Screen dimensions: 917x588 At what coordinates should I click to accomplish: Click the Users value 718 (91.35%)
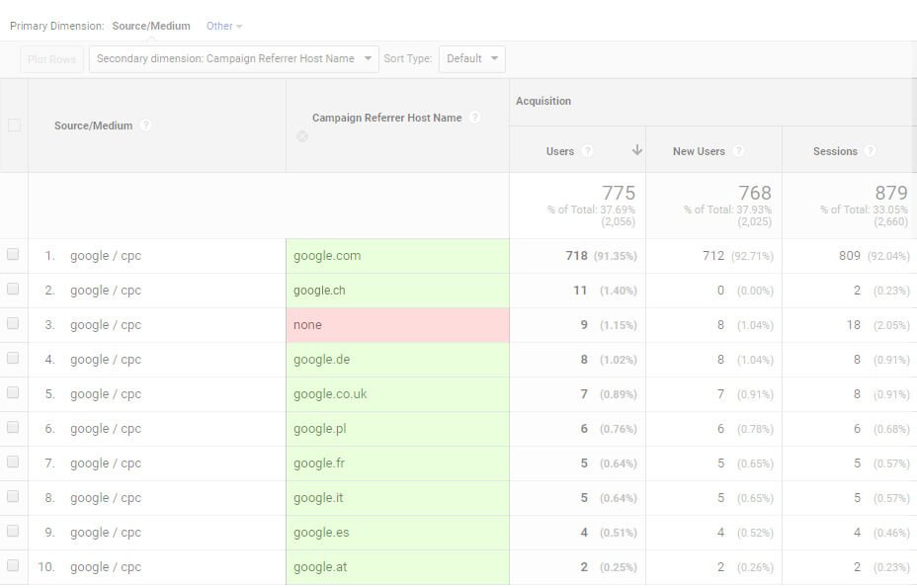click(601, 256)
